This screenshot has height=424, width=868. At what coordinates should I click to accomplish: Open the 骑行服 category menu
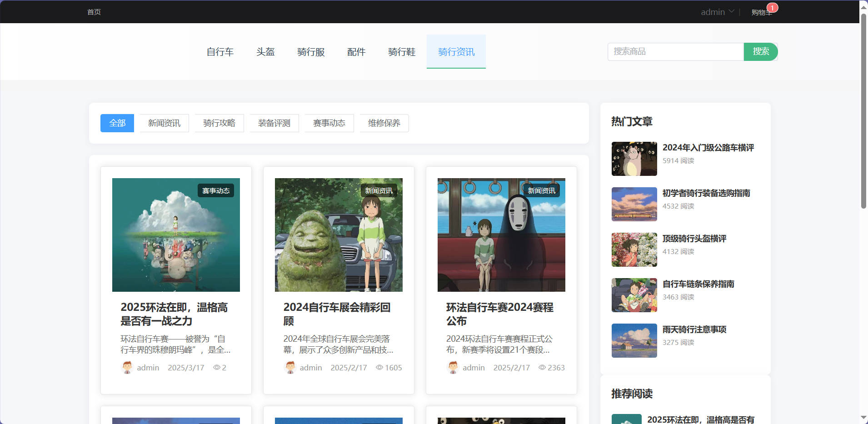coord(311,52)
